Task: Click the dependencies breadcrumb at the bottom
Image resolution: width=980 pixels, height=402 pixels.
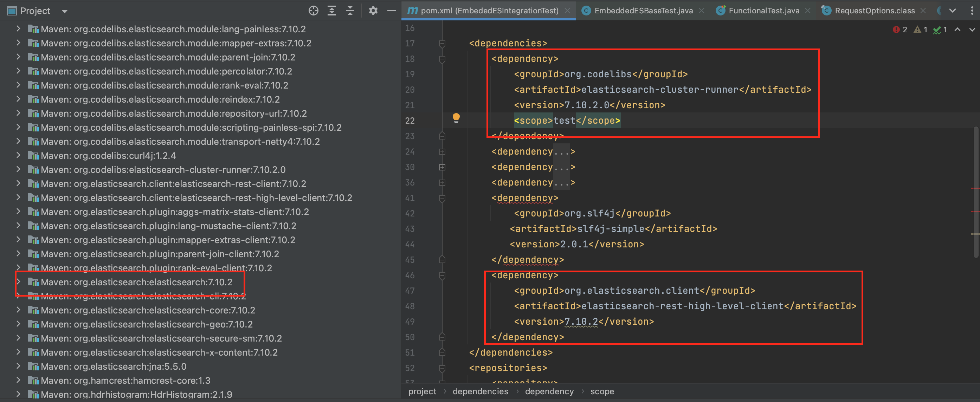Action: (x=480, y=391)
